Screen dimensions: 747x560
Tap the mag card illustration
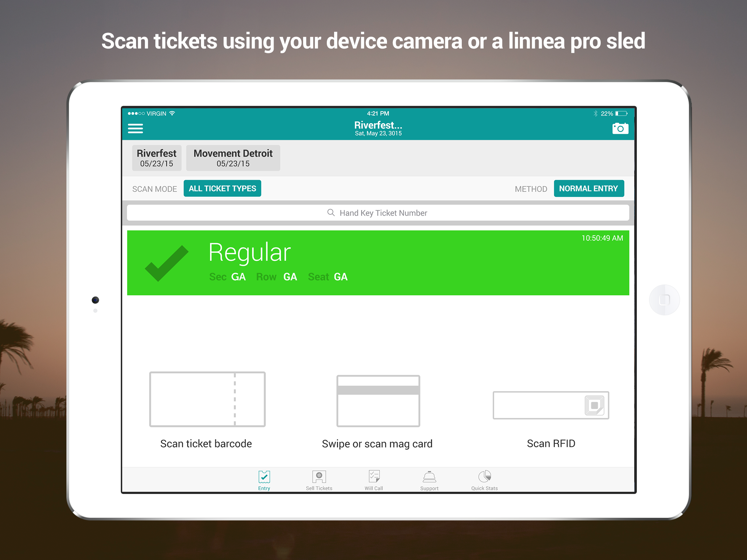pyautogui.click(x=378, y=401)
